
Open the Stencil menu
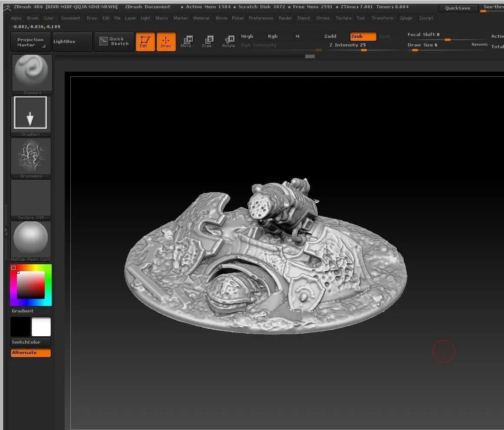click(303, 18)
